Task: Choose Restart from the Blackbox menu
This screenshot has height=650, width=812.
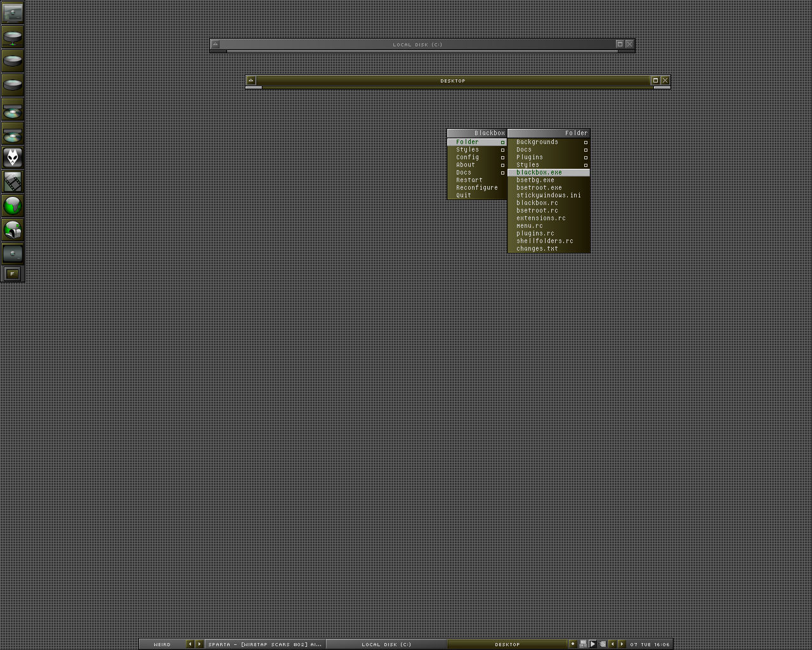Action: click(469, 180)
